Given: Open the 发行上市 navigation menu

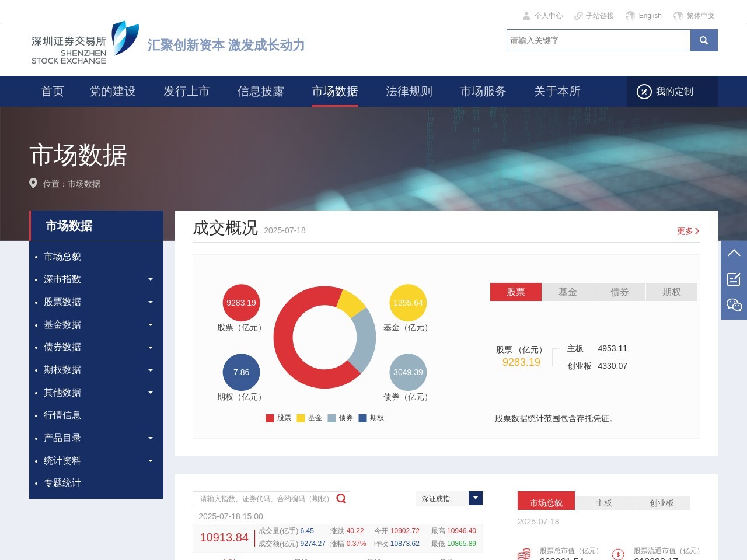Looking at the screenshot, I should click(x=187, y=92).
